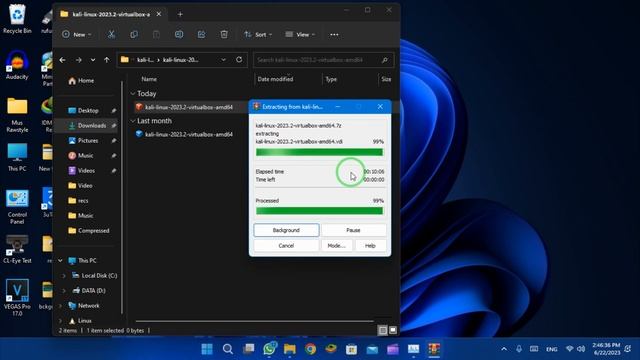Click the New button in File Explorer

(76, 35)
